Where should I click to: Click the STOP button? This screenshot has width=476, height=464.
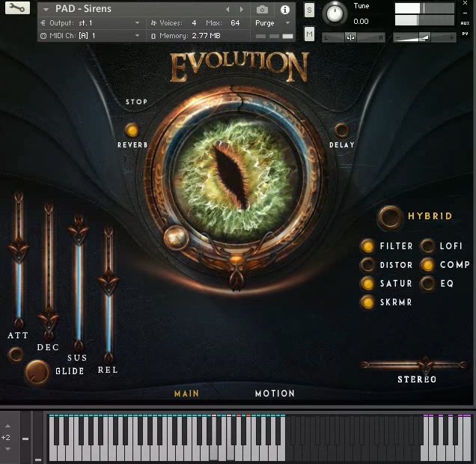[136, 102]
